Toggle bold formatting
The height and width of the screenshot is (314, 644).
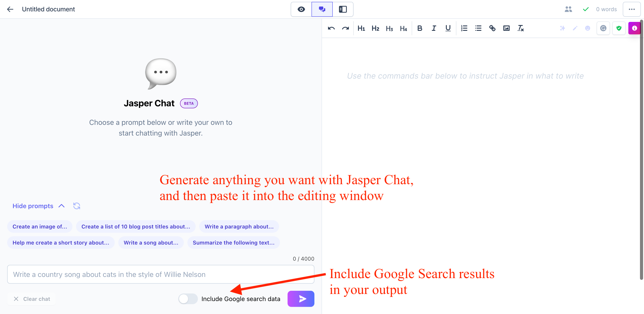pos(420,28)
